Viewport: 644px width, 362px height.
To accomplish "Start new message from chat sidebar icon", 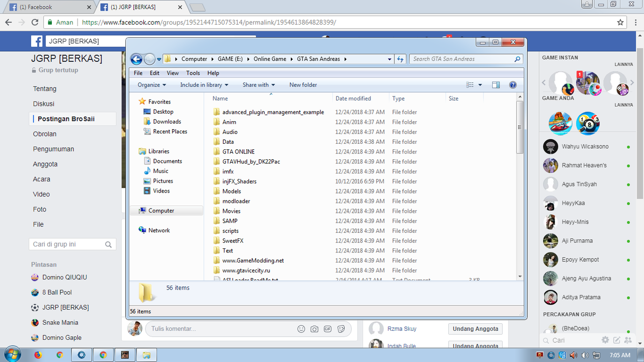I will click(x=617, y=340).
